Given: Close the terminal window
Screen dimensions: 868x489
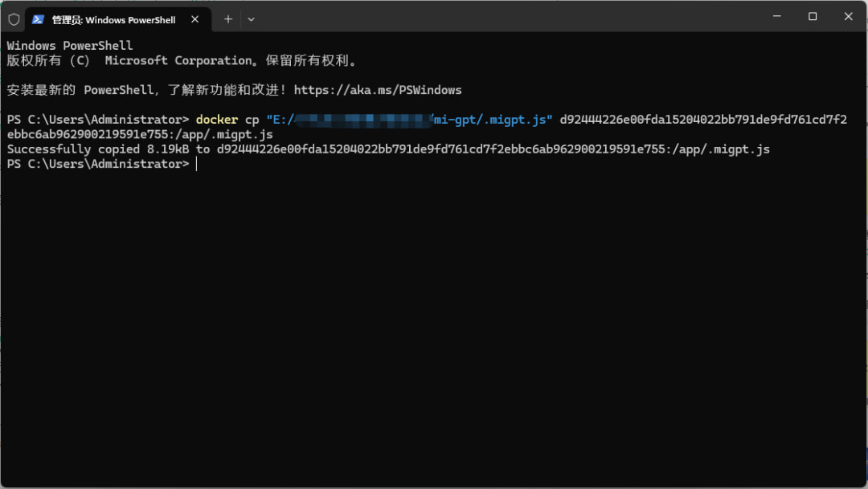Looking at the screenshot, I should pos(848,16).
